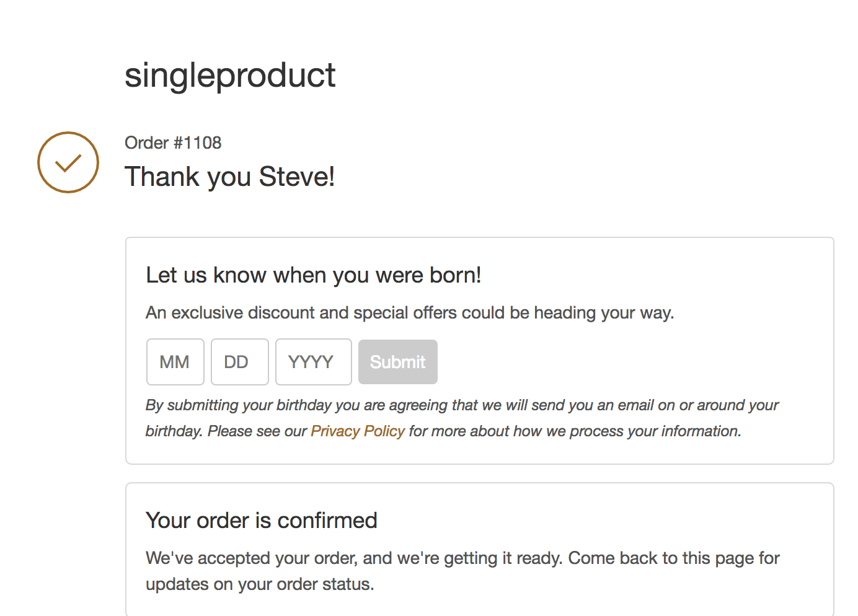Viewport: 858px width, 616px height.
Task: Click the order confirmed checkmark icon
Action: tap(68, 162)
